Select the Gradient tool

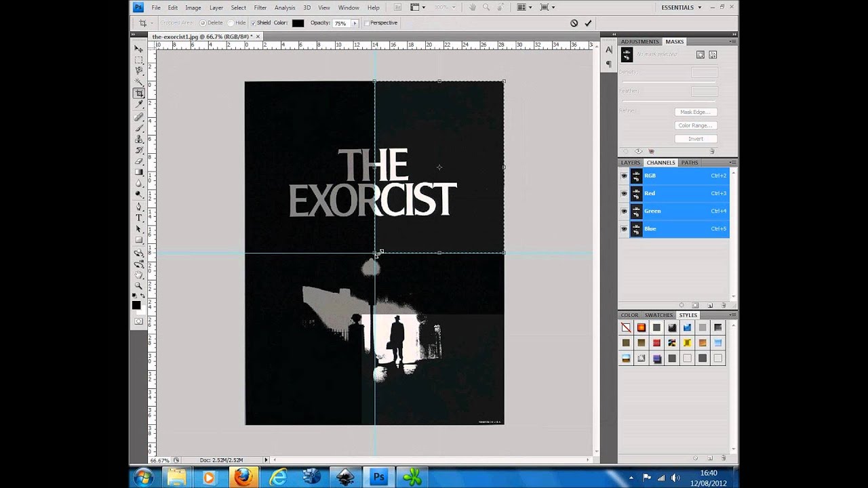point(139,172)
